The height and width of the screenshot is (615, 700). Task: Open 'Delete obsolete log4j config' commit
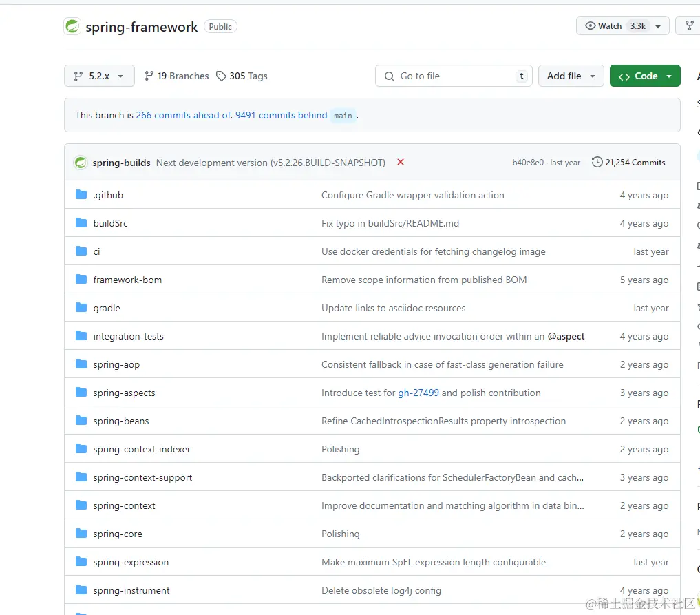(381, 590)
